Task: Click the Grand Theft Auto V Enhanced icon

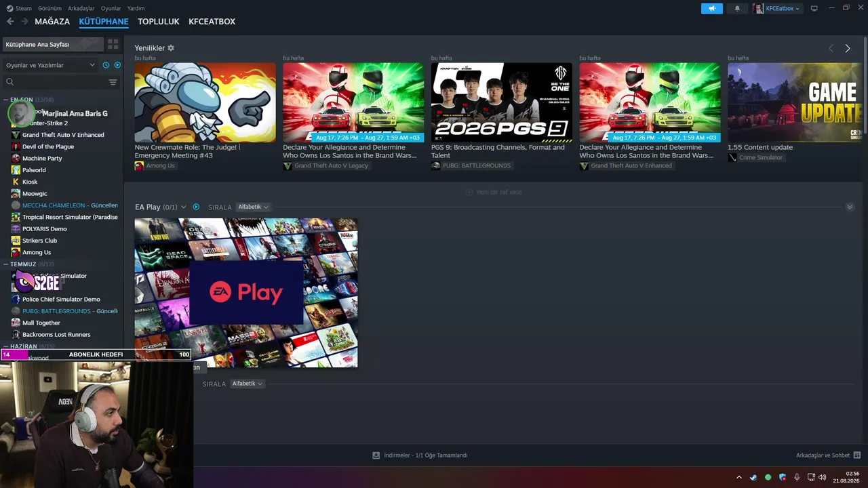Action: coord(16,135)
